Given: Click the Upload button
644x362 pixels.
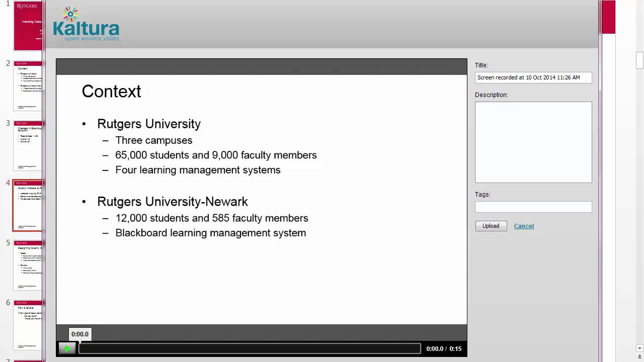Looking at the screenshot, I should (491, 226).
